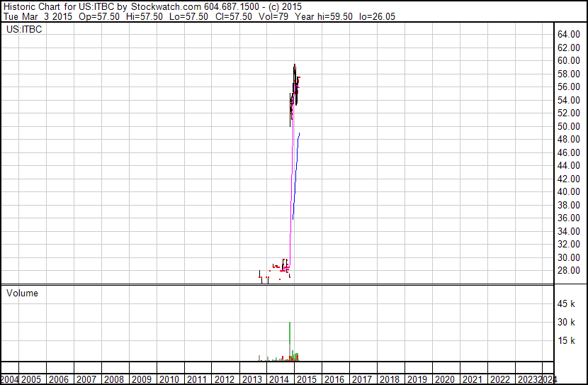Viewport: 588px width, 385px height.
Task: Click the candlestick peak near 60.00
Action: [294, 67]
